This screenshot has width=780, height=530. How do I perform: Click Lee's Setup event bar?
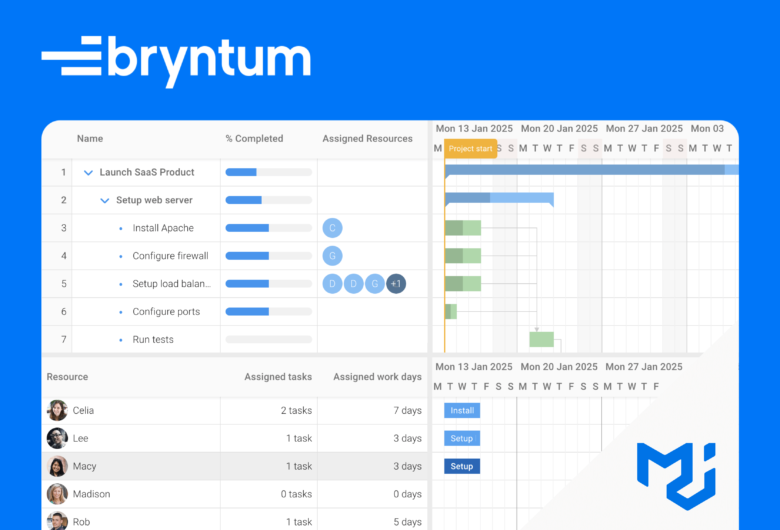click(x=462, y=438)
